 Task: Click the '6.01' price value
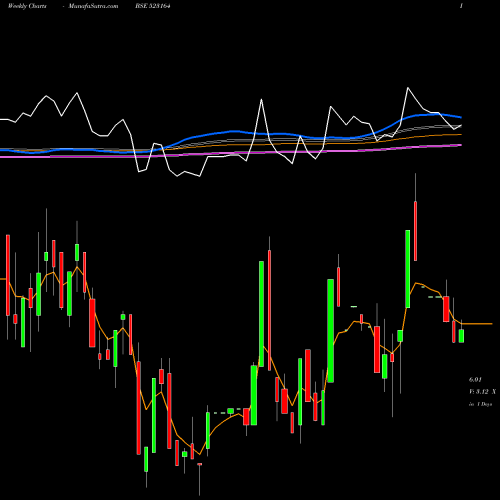pos(475,380)
